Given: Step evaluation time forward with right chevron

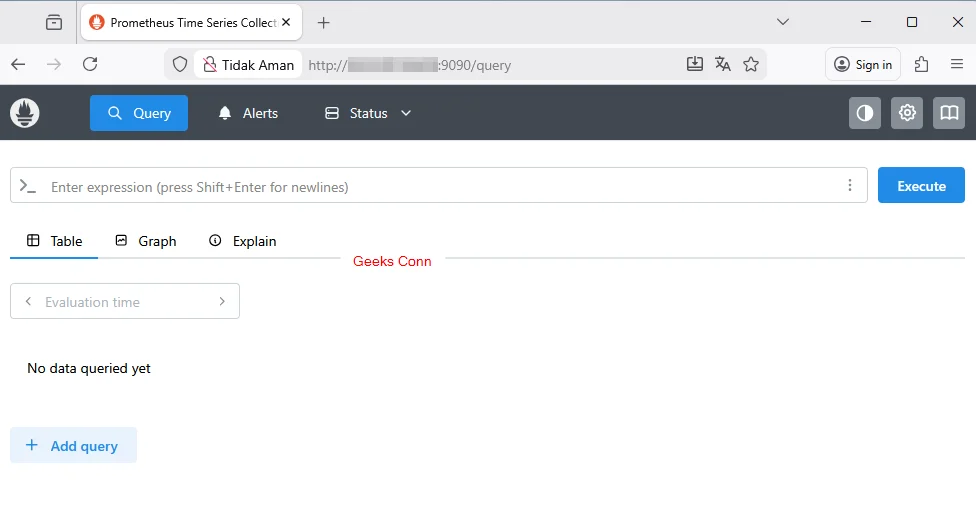Looking at the screenshot, I should click(222, 301).
